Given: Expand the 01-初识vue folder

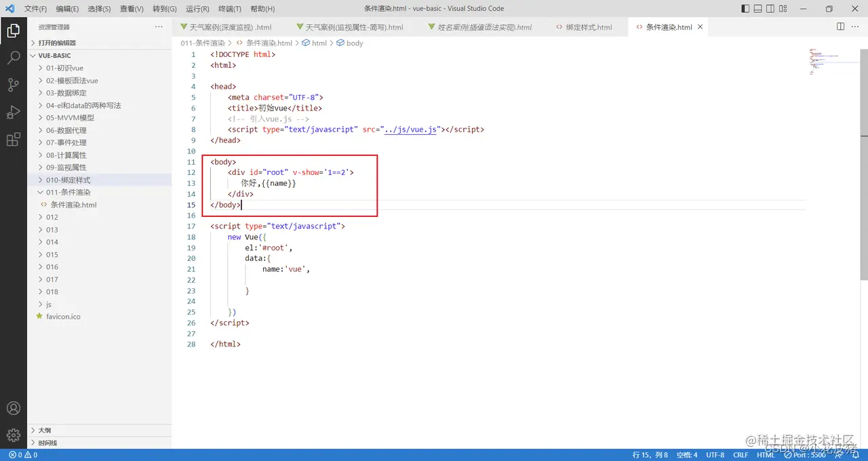Looking at the screenshot, I should 99,68.
